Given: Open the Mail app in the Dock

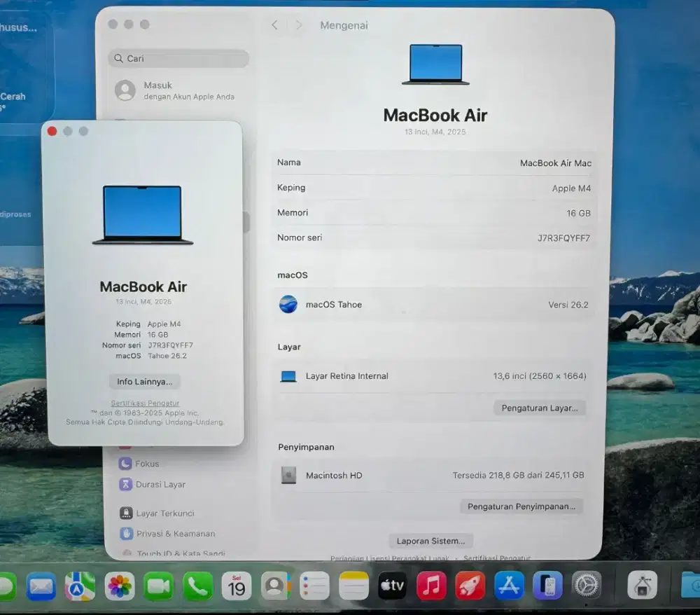Looking at the screenshot, I should (41, 586).
